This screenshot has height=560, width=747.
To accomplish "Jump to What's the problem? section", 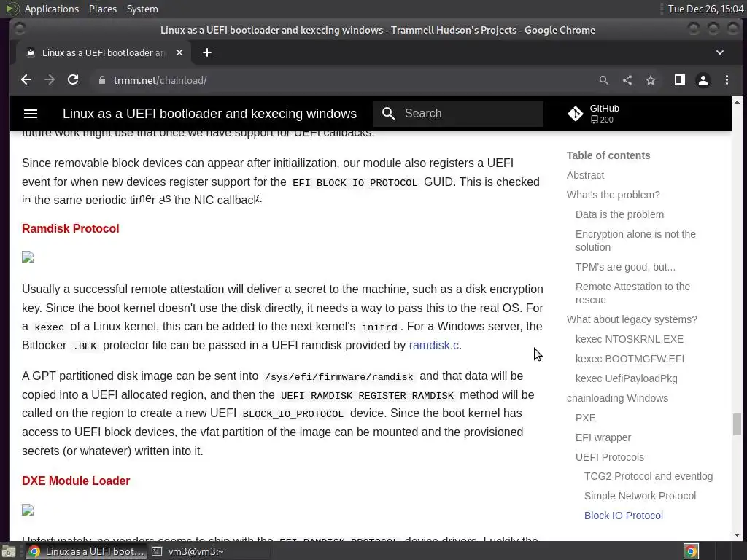I will click(x=613, y=195).
